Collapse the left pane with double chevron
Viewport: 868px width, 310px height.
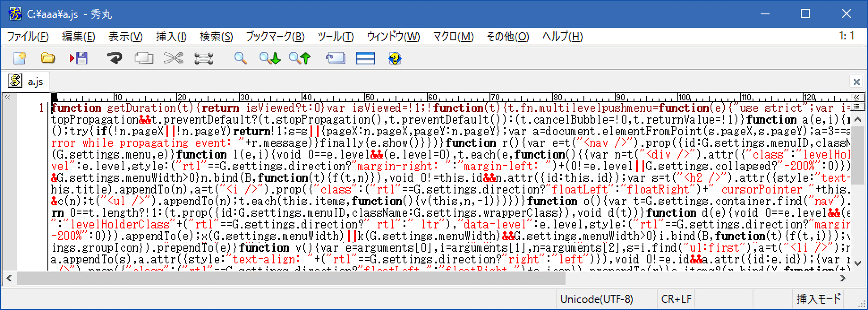pos(7,97)
